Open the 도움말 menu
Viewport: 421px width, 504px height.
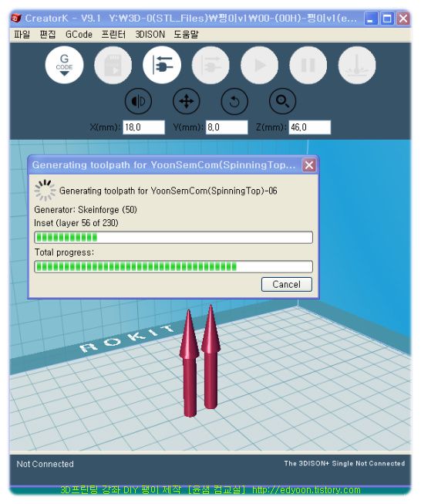tap(186, 35)
